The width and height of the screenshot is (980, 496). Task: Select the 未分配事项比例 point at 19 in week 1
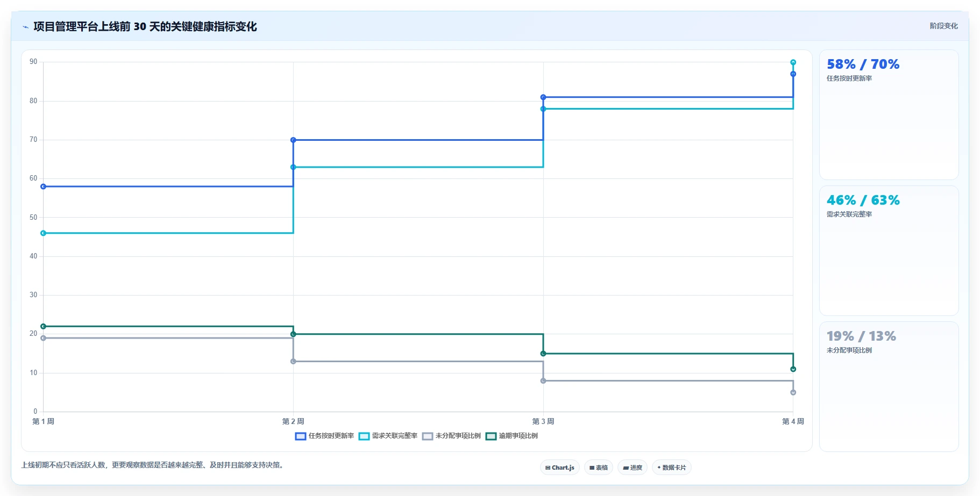click(x=44, y=338)
